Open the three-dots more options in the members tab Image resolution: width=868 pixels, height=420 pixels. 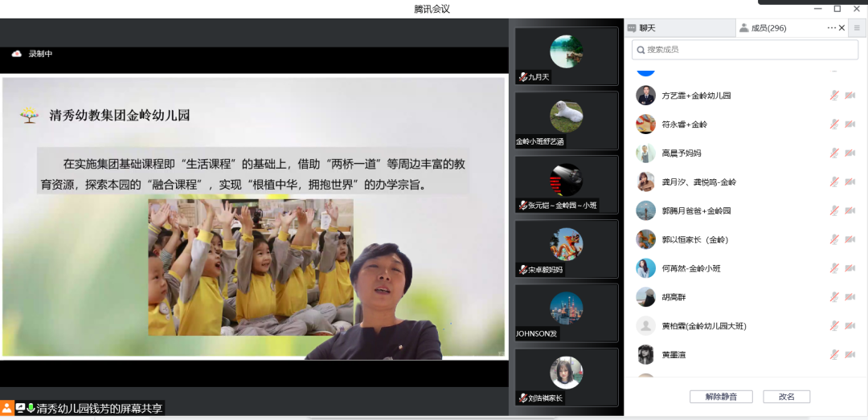click(831, 28)
